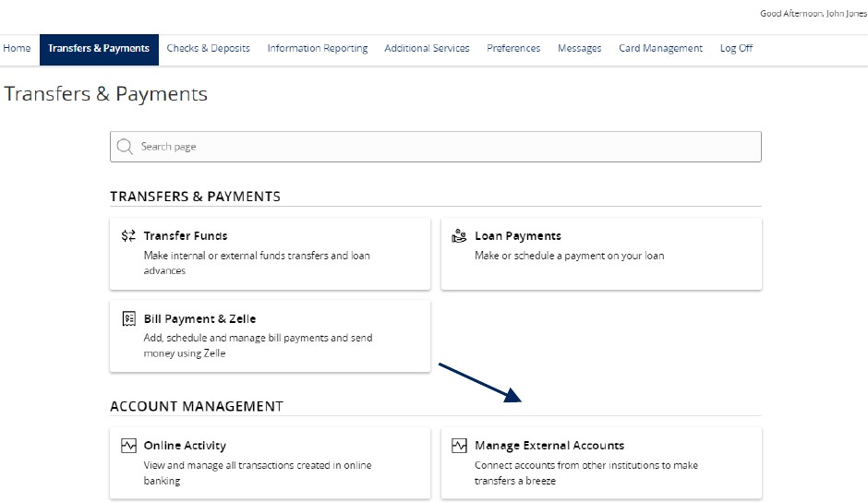Image resolution: width=868 pixels, height=502 pixels.
Task: Go to the Home tab
Action: point(18,49)
